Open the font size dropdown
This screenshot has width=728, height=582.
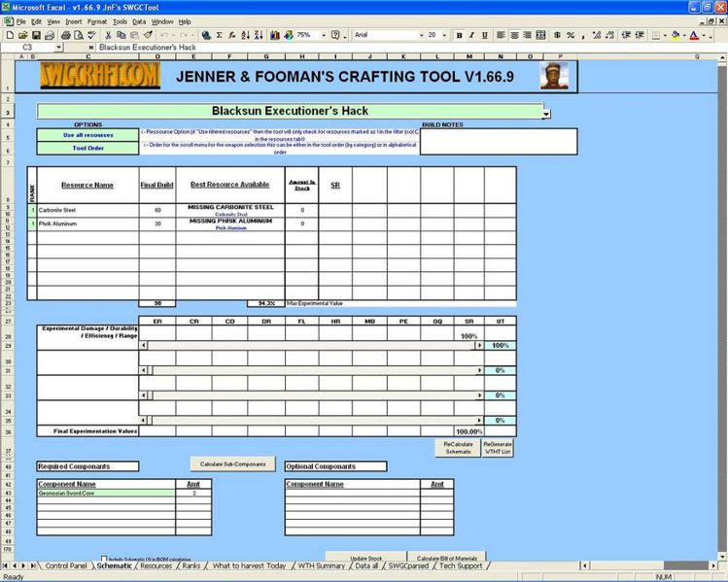pos(445,35)
